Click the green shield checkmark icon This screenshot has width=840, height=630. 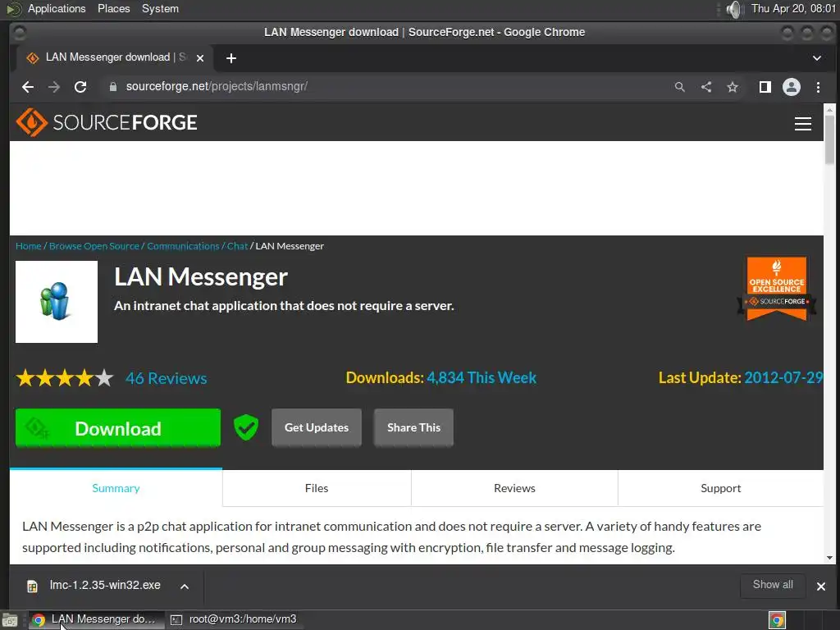(246, 427)
